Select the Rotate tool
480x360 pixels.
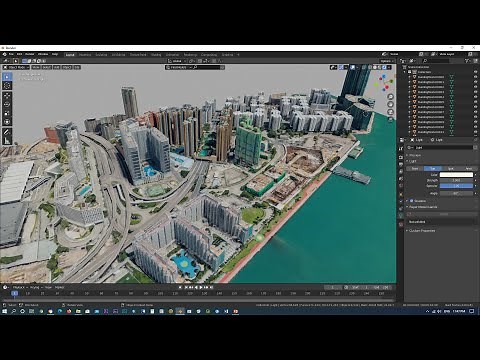(x=7, y=104)
